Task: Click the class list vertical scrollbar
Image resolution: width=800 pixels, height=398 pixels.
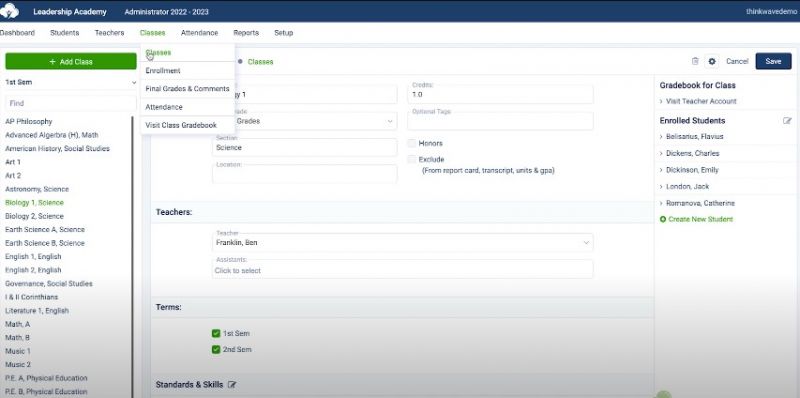Action: 132,257
